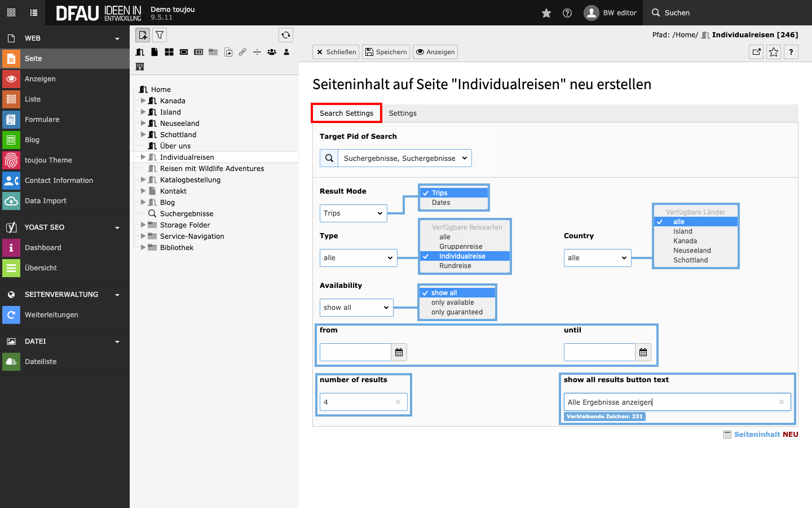This screenshot has height=508, width=812.
Task: Click the refresh page tree icon
Action: [286, 35]
